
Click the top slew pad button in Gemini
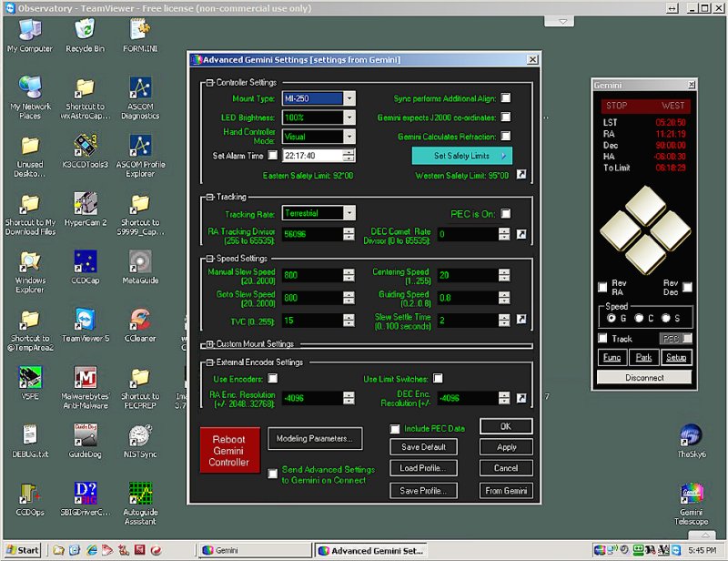pos(645,206)
